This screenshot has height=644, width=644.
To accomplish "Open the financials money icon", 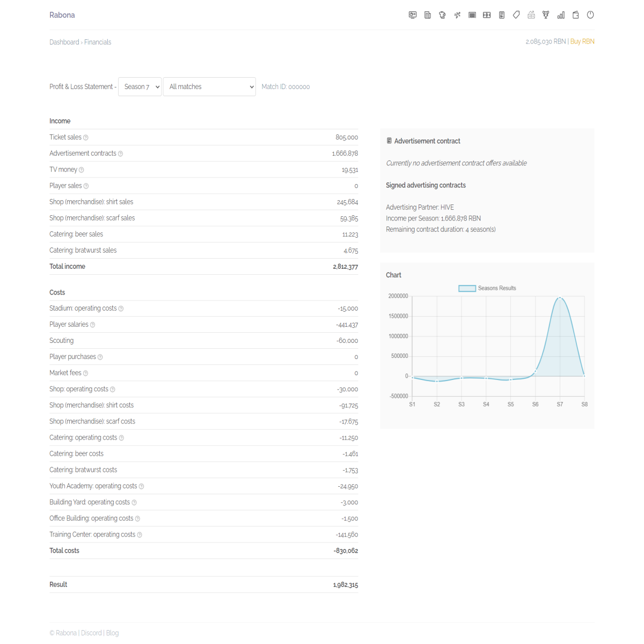I will [531, 15].
